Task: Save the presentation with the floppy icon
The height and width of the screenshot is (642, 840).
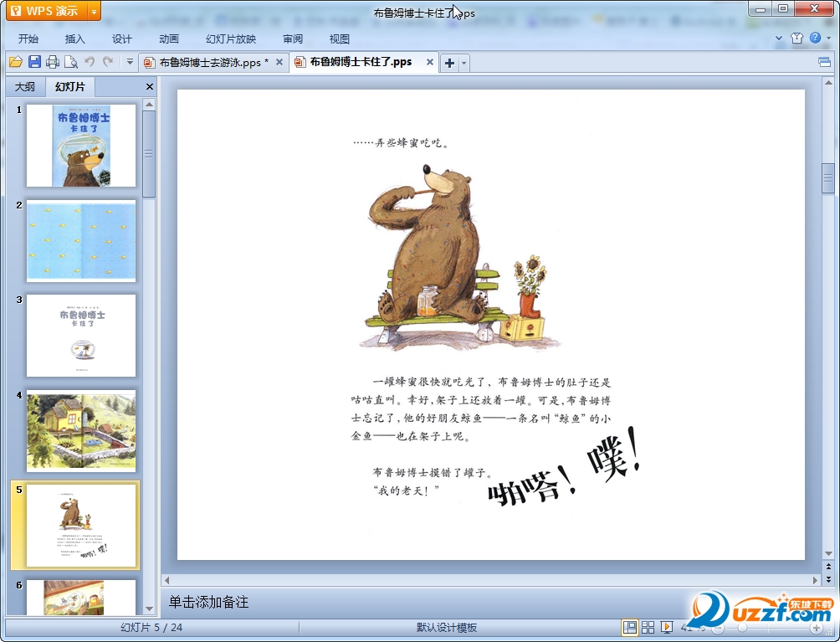Action: tap(34, 62)
